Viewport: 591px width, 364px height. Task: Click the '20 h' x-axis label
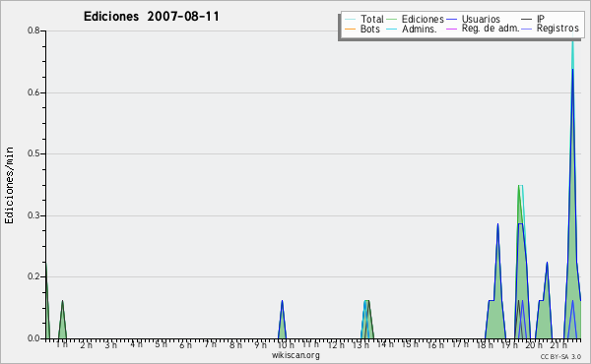535,344
